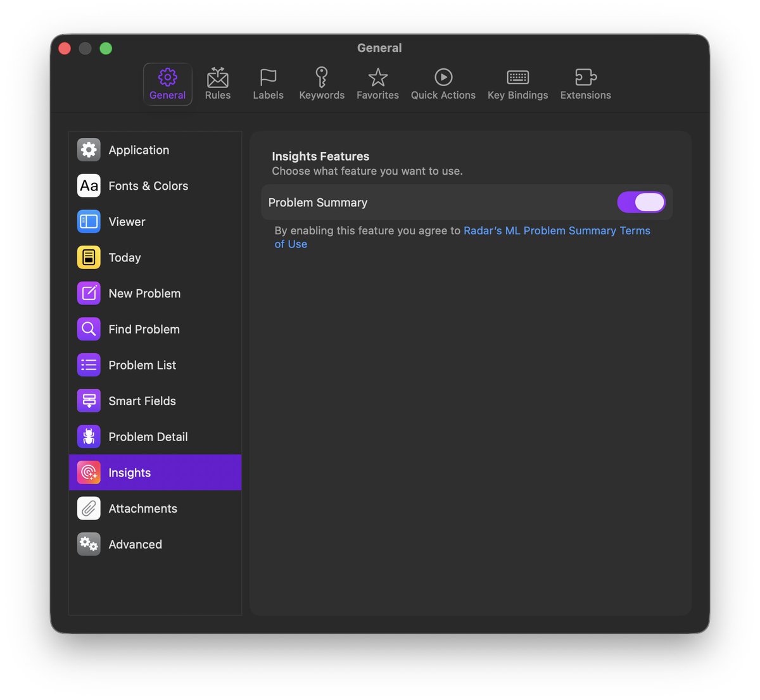The width and height of the screenshot is (760, 700).
Task: Select Problem Detail in the sidebar
Action: click(x=155, y=437)
